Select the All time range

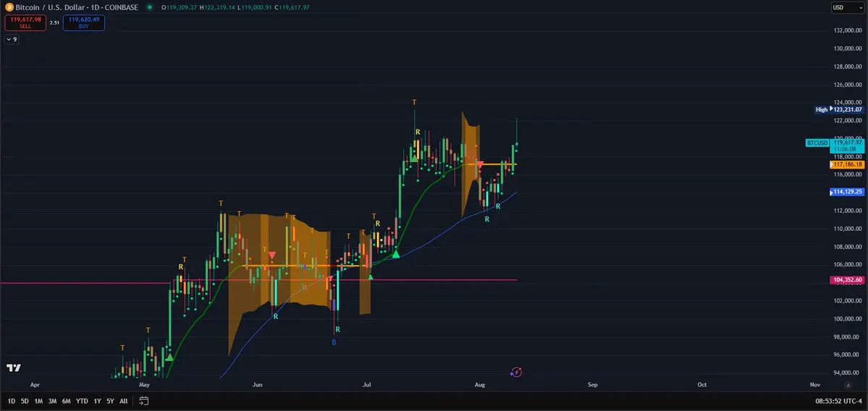pos(124,401)
